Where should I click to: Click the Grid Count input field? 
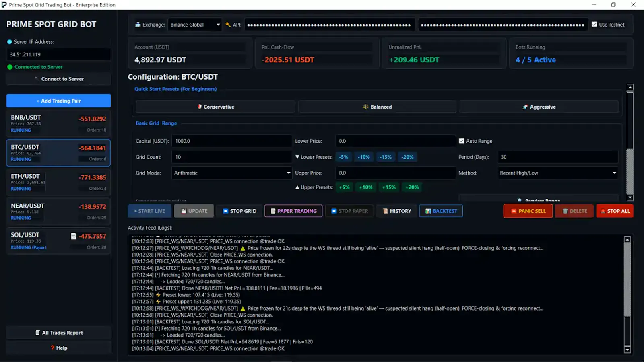pyautogui.click(x=232, y=157)
